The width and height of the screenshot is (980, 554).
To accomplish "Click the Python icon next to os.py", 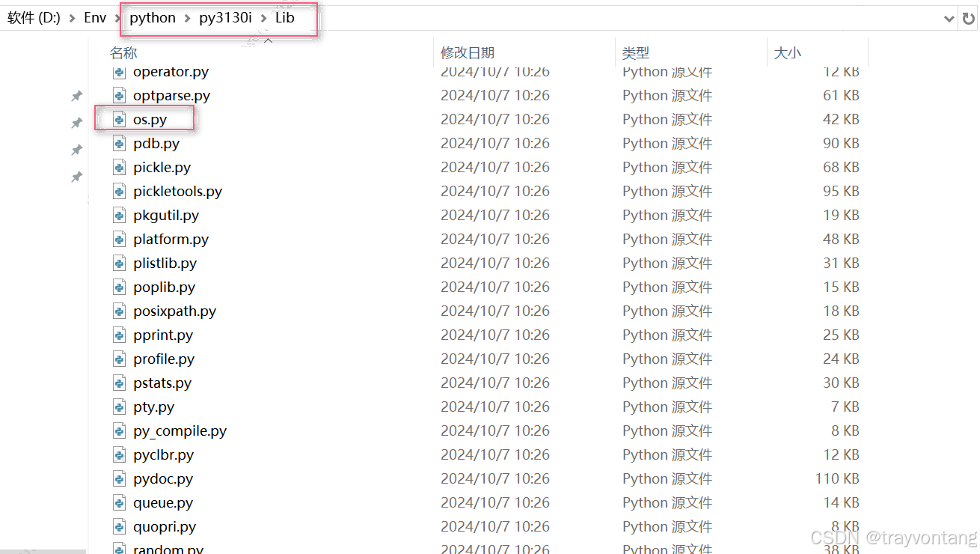I will (120, 118).
